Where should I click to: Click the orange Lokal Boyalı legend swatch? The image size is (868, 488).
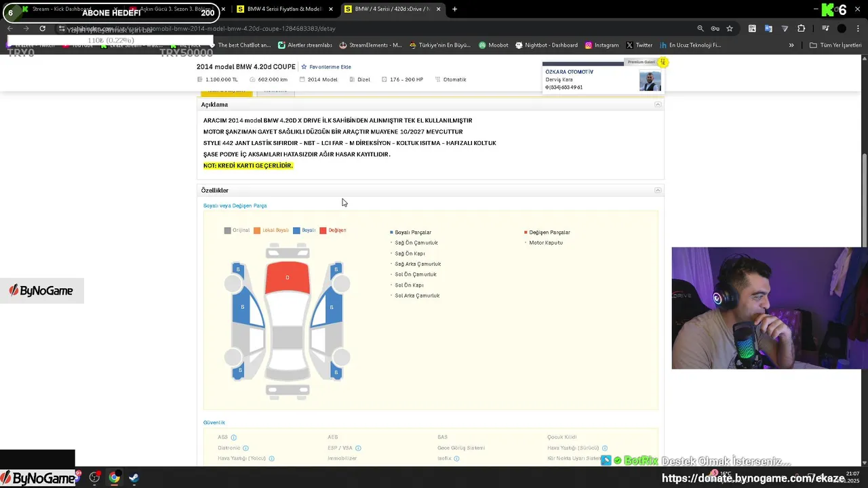click(x=257, y=230)
